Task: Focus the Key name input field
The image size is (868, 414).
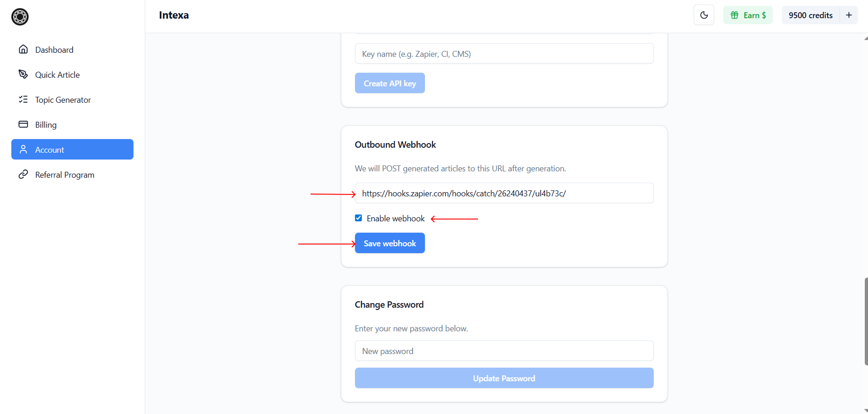Action: (x=504, y=54)
